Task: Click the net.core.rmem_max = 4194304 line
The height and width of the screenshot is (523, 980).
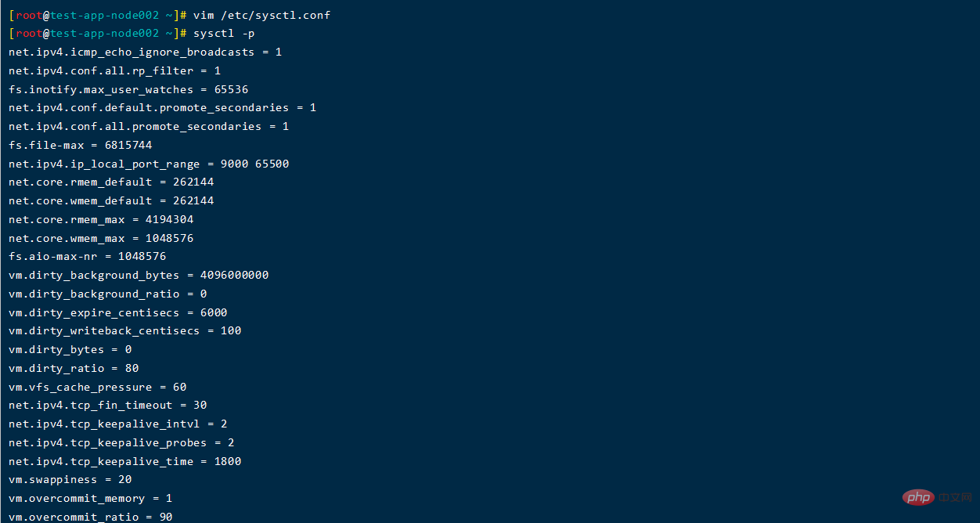Action: click(x=101, y=219)
